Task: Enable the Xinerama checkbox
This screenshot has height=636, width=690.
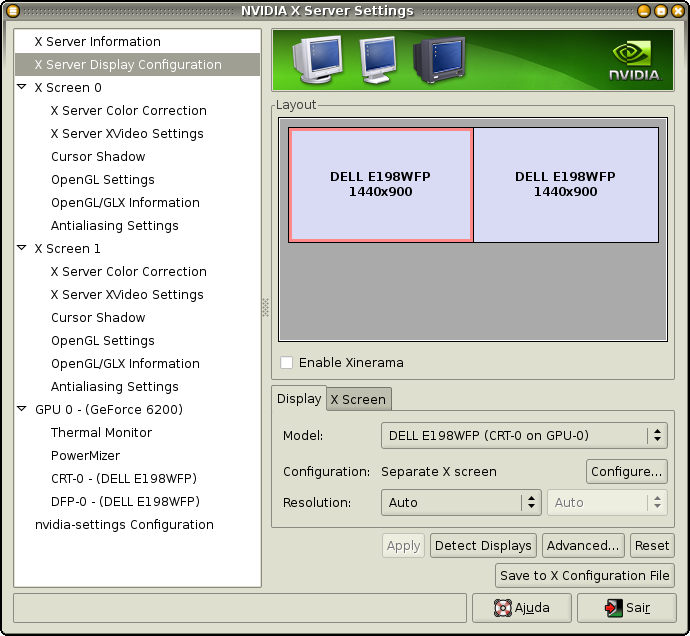Action: pos(286,363)
